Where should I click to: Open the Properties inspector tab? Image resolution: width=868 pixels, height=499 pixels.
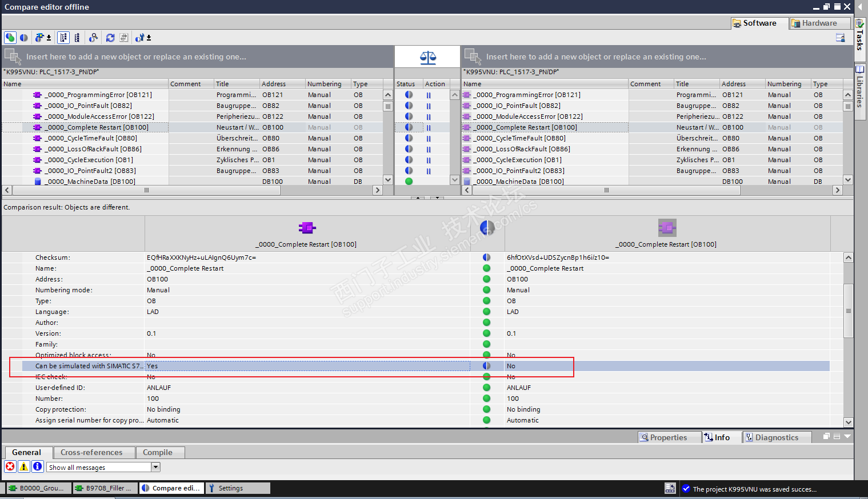pos(669,437)
